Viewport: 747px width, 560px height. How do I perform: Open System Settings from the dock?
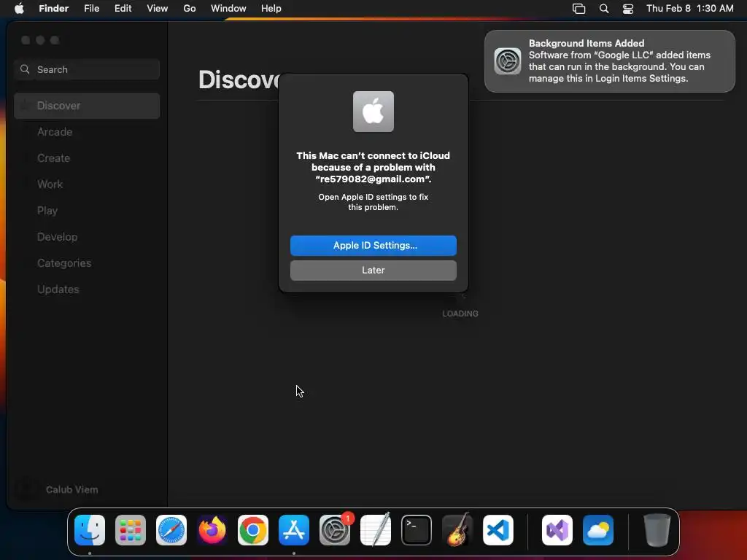[x=335, y=530]
